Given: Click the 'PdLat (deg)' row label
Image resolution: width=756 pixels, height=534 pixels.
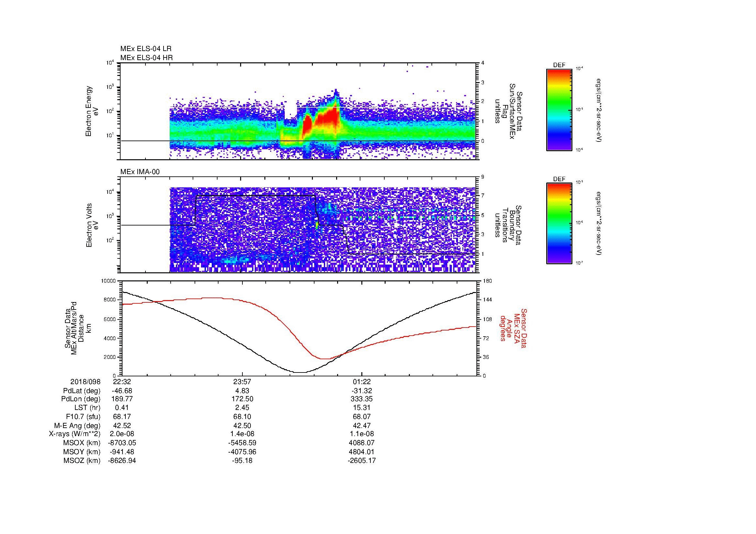Looking at the screenshot, I should (82, 391).
